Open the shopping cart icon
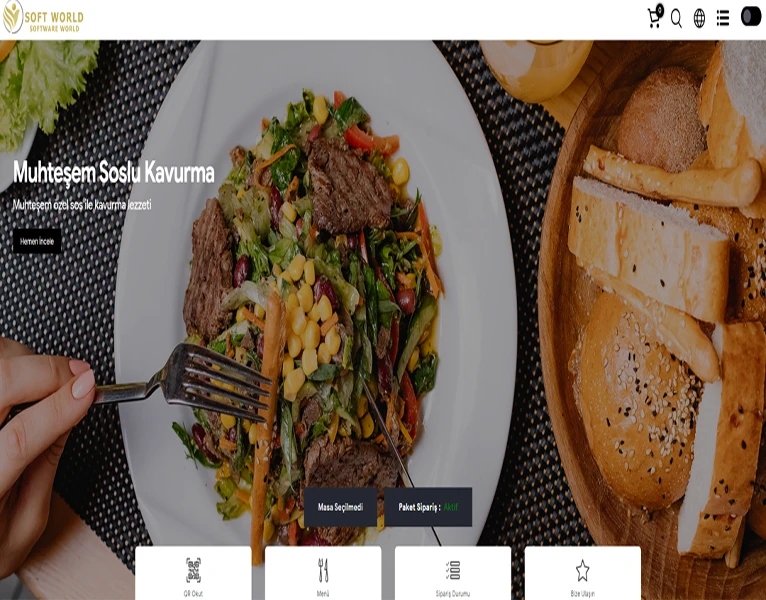The height and width of the screenshot is (600, 766). pyautogui.click(x=654, y=19)
